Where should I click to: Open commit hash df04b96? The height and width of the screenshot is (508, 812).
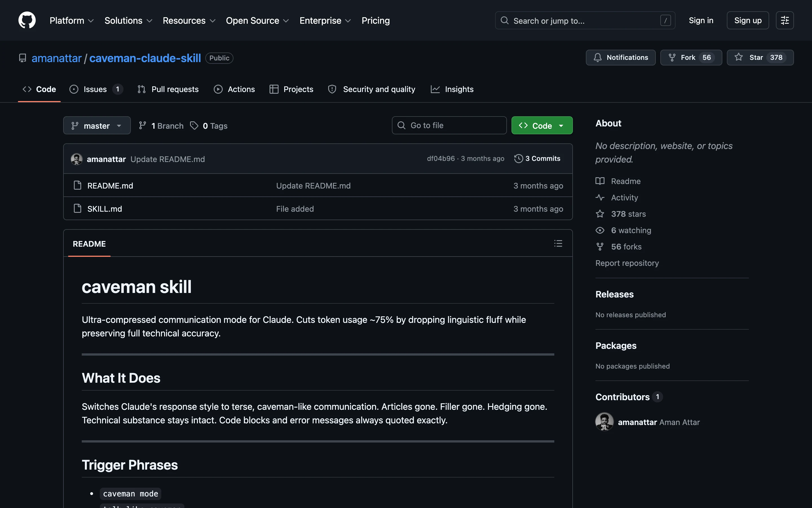coord(441,159)
